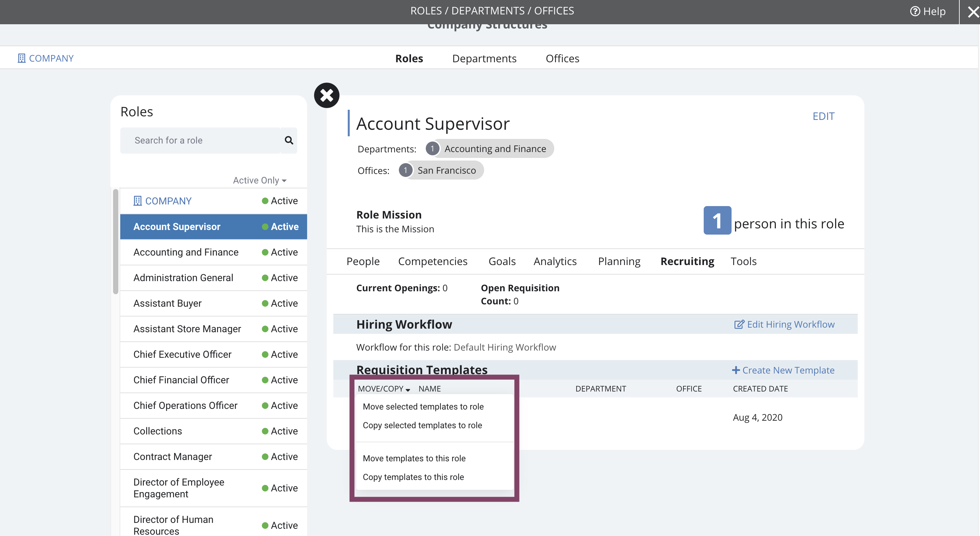
Task: Select the Accounting and Finance role
Action: click(x=213, y=252)
